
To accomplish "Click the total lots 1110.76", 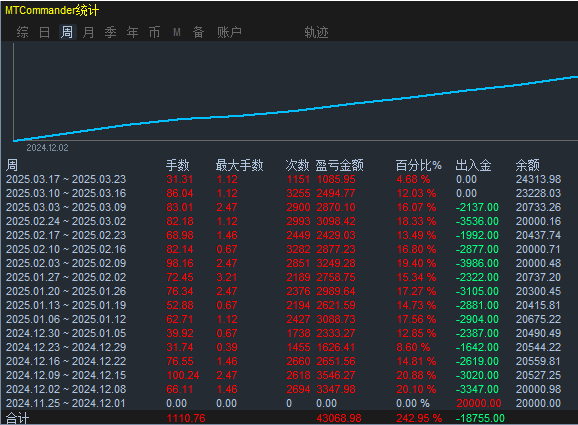I will (186, 418).
